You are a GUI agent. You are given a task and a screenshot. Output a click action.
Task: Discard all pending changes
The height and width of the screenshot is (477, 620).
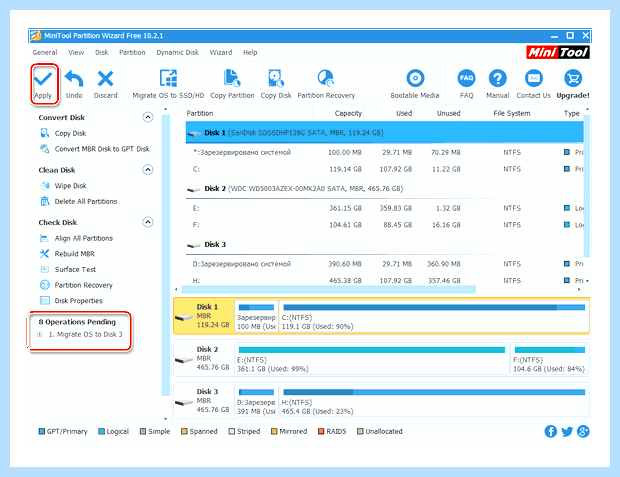[x=106, y=84]
